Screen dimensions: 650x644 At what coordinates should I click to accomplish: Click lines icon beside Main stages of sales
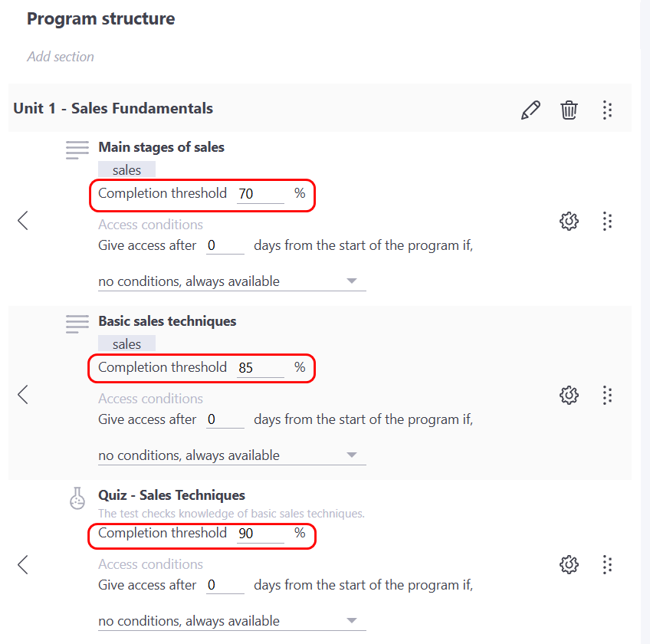pyautogui.click(x=77, y=150)
